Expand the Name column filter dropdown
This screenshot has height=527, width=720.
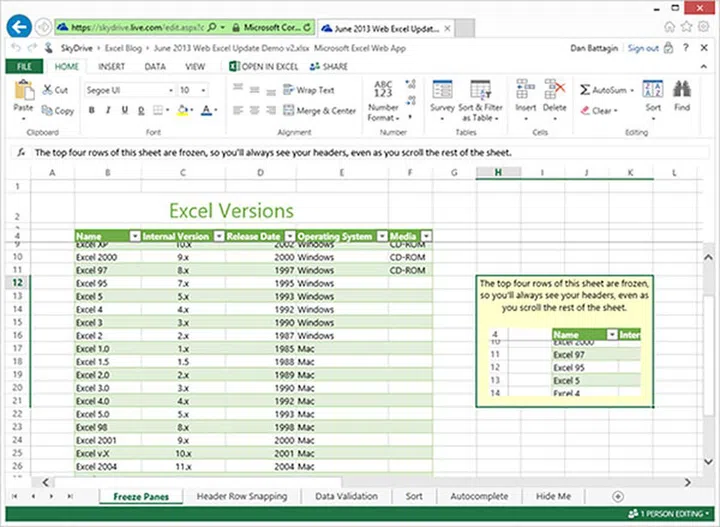pos(136,237)
